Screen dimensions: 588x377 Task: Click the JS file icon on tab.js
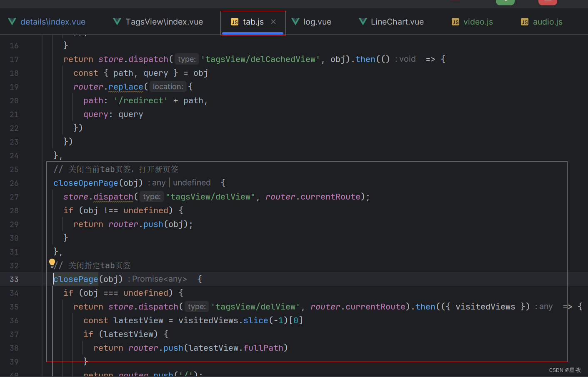pos(235,22)
